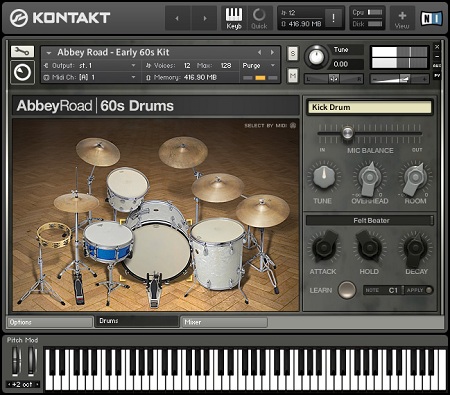450x395 pixels.
Task: Select previous preset arrow beside instrument name
Action: [259, 52]
